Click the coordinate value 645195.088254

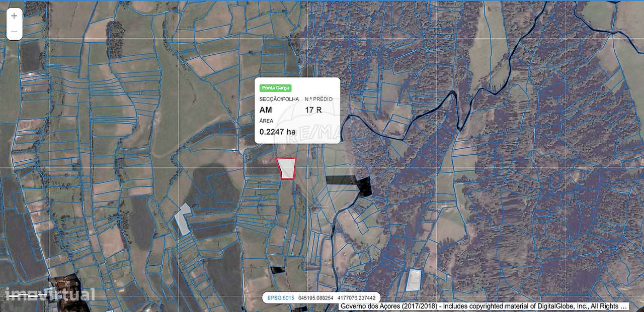(x=316, y=298)
